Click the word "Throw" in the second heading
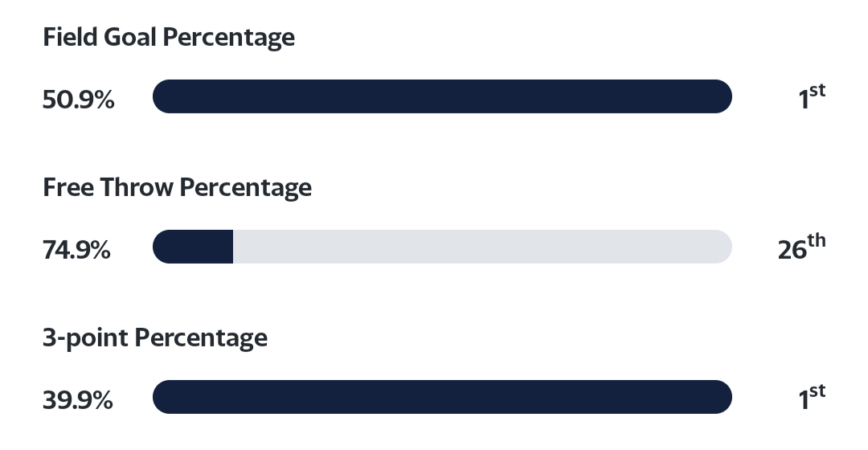Image resolution: width=868 pixels, height=450 pixels. tap(137, 187)
